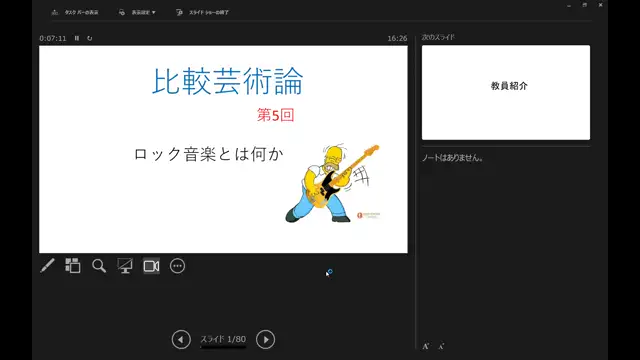Open the see all slides grid view
This screenshot has height=360, width=640.
tap(73, 266)
